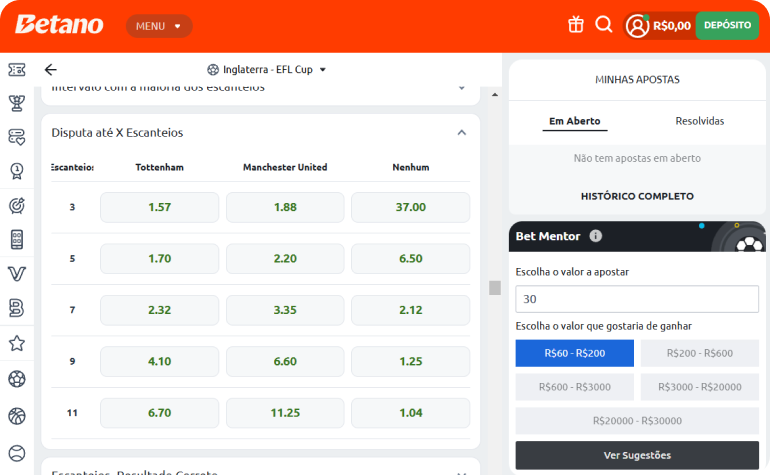Switch to Resolvidas tab
Viewport: 770px width, 475px height.
(699, 121)
